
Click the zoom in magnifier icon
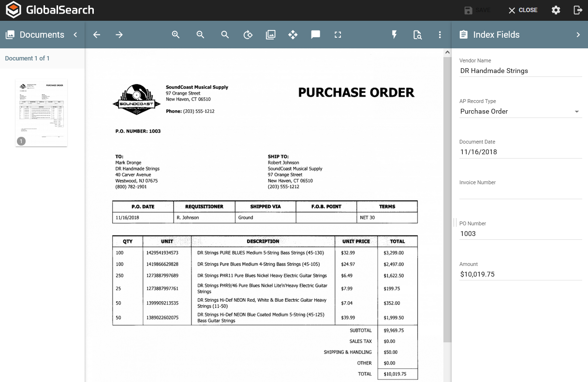176,35
